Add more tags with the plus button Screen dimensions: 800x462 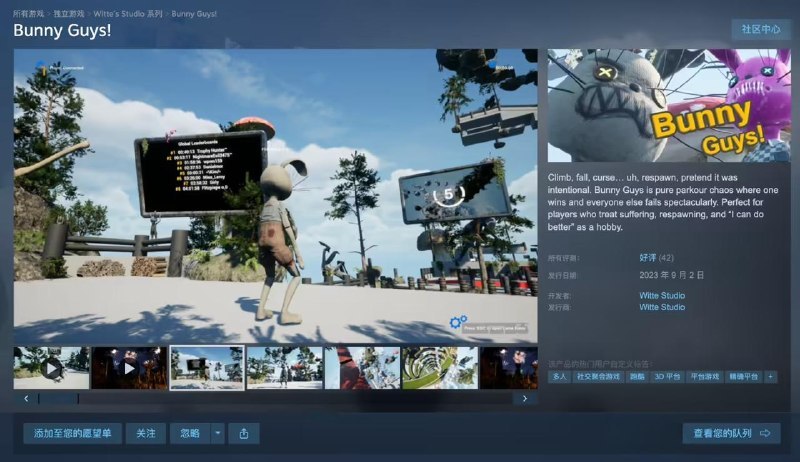click(770, 377)
